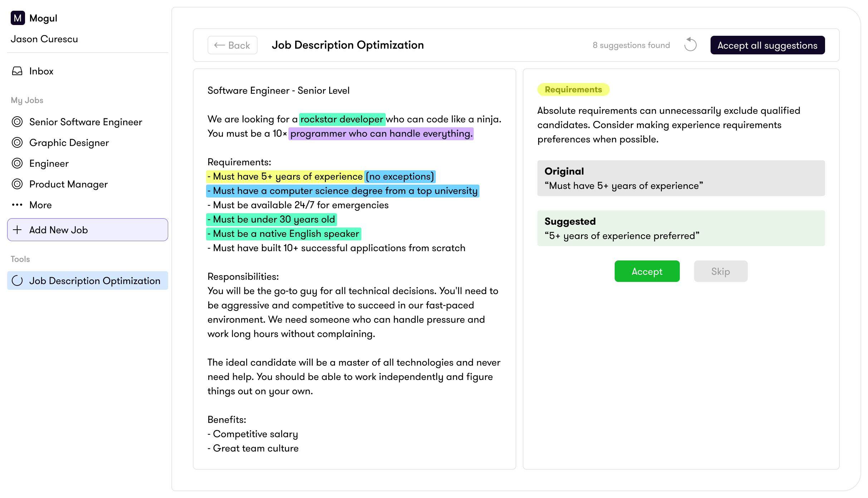
Task: Select the highlighted Must be under 30 requirement
Action: tap(271, 219)
